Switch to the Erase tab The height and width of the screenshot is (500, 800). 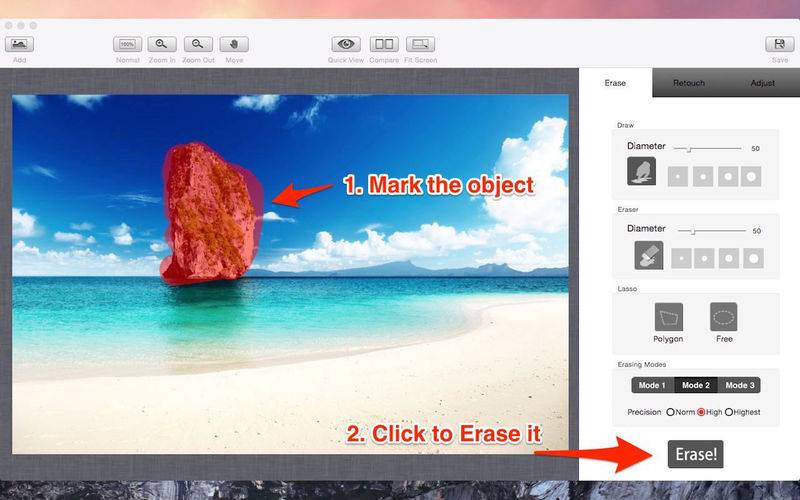[615, 83]
